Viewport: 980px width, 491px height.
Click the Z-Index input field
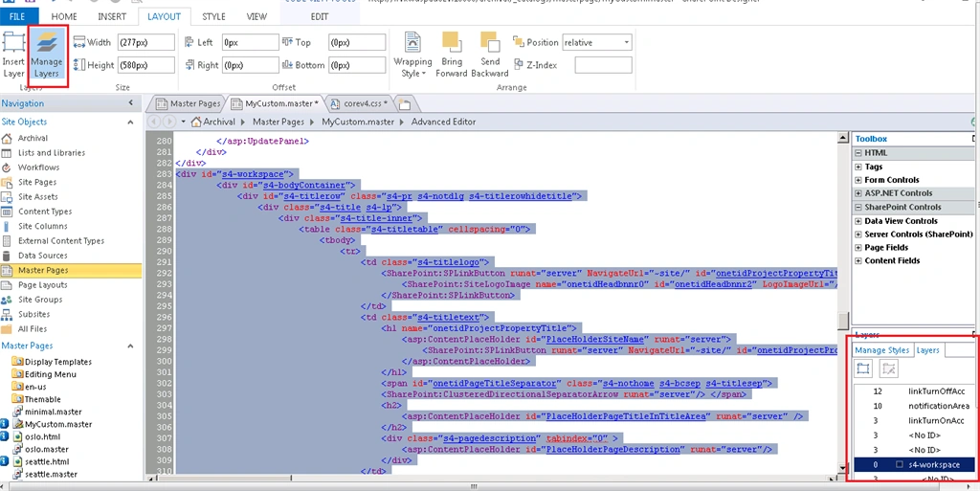point(603,65)
